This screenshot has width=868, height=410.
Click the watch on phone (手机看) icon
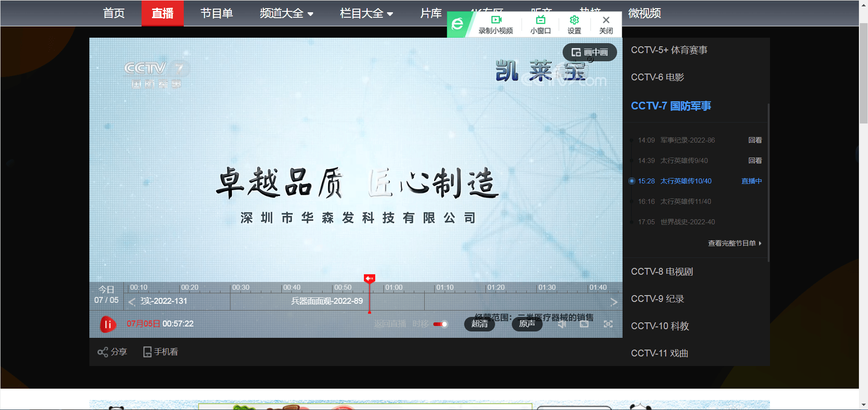(x=147, y=352)
